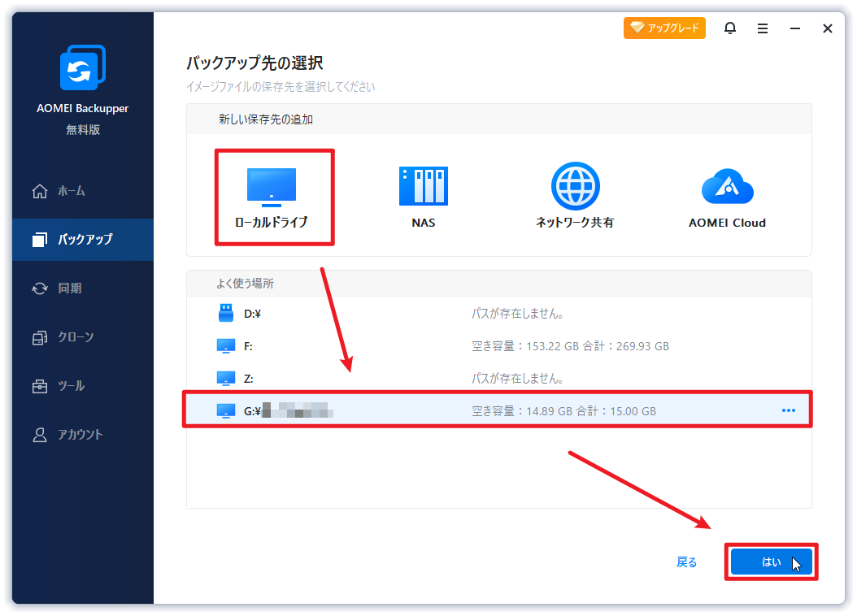857x616 pixels.
Task: Click the sync arrows icon in sidebar
Action: pyautogui.click(x=40, y=288)
